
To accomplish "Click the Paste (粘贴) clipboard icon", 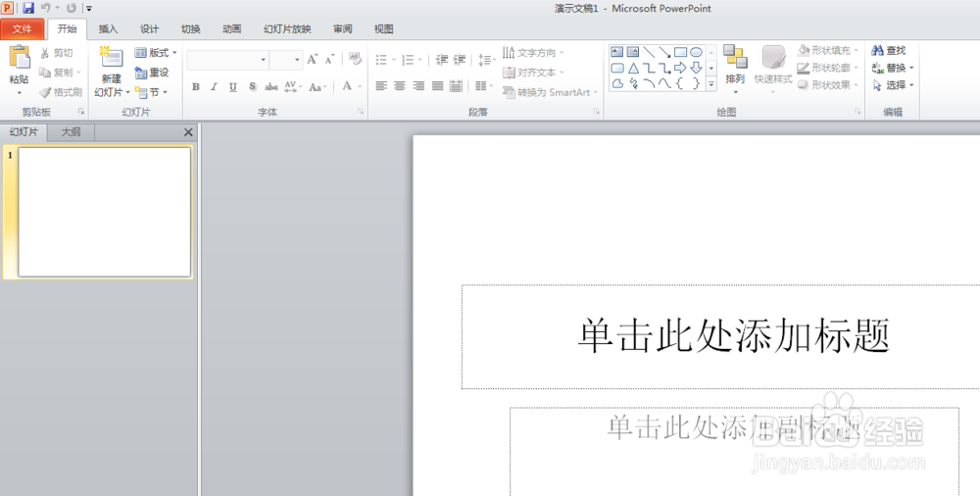I will 19,58.
